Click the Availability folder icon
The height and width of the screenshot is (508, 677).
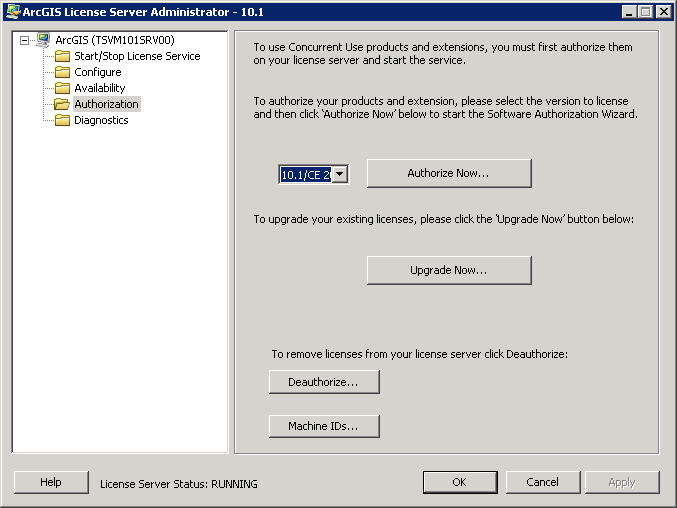(x=63, y=88)
